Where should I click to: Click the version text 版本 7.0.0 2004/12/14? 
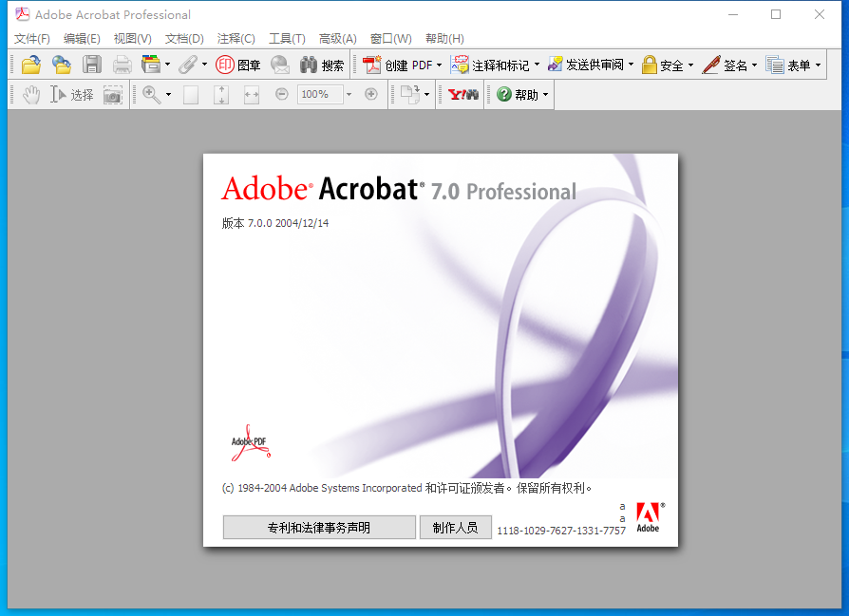[x=275, y=223]
